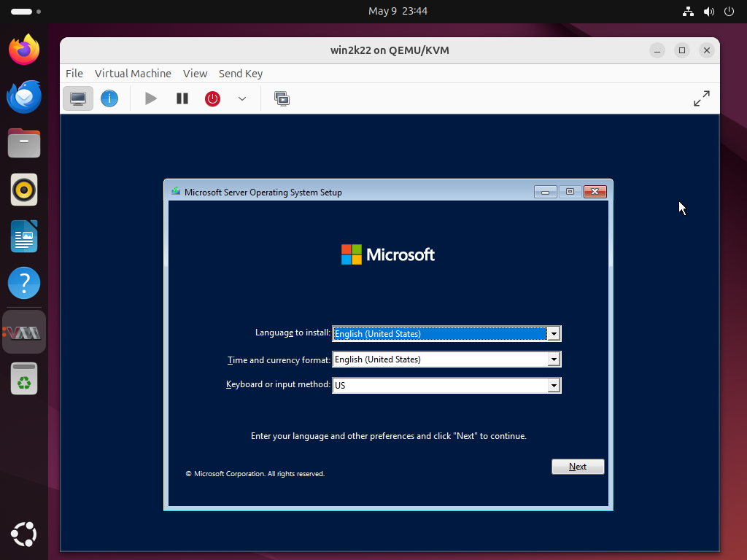Open the Files manager from the dock
The height and width of the screenshot is (560, 747).
[x=24, y=143]
